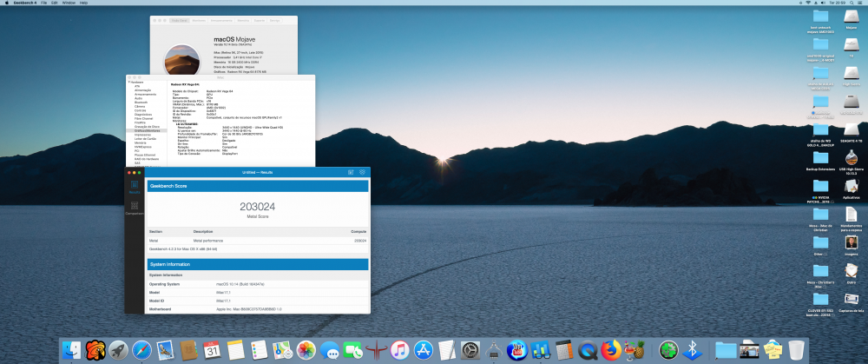The height and width of the screenshot is (364, 868).
Task: Collapse Hardware tree in System Information
Action: coord(128,82)
